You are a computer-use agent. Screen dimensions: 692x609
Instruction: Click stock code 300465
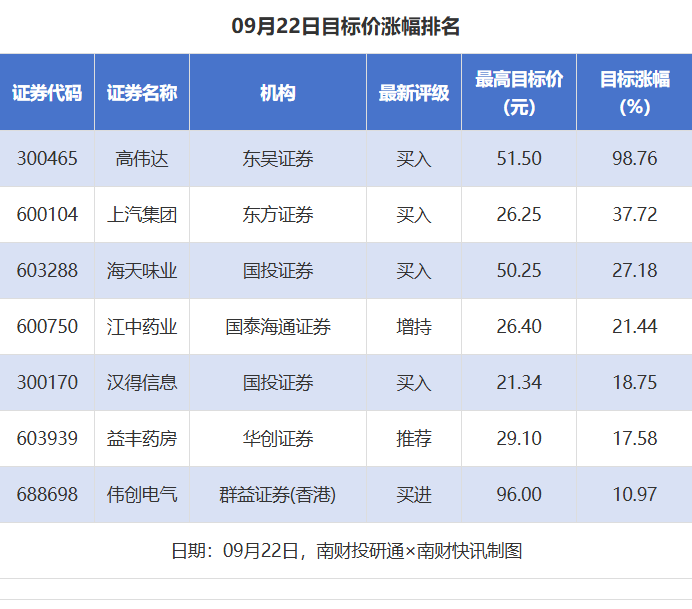tap(47, 159)
